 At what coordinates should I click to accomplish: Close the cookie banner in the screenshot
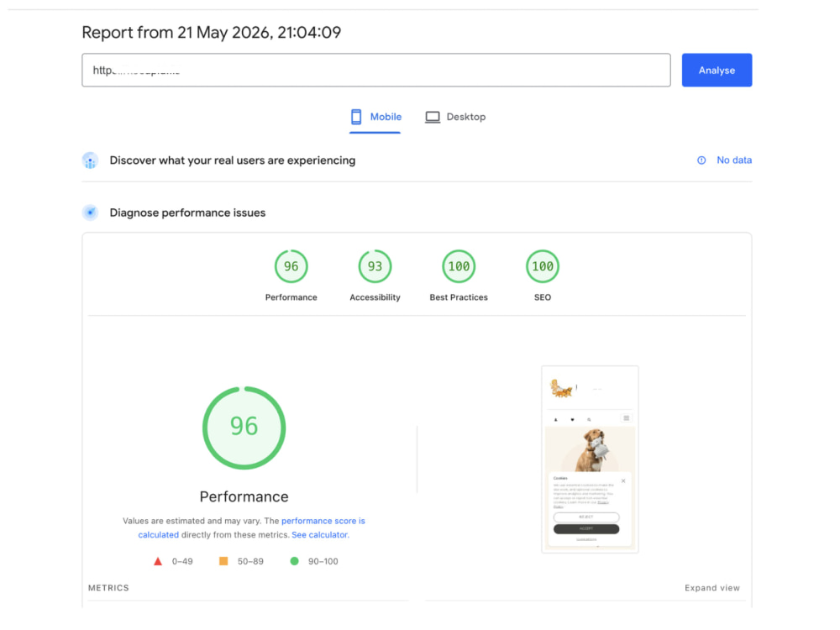(x=623, y=480)
